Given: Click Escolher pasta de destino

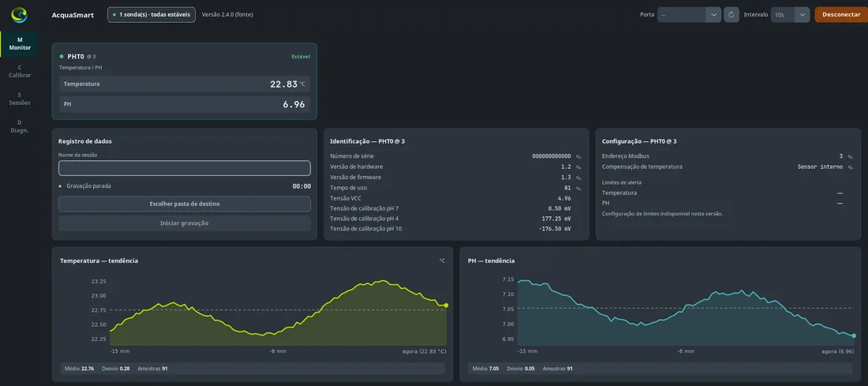Looking at the screenshot, I should [185, 204].
